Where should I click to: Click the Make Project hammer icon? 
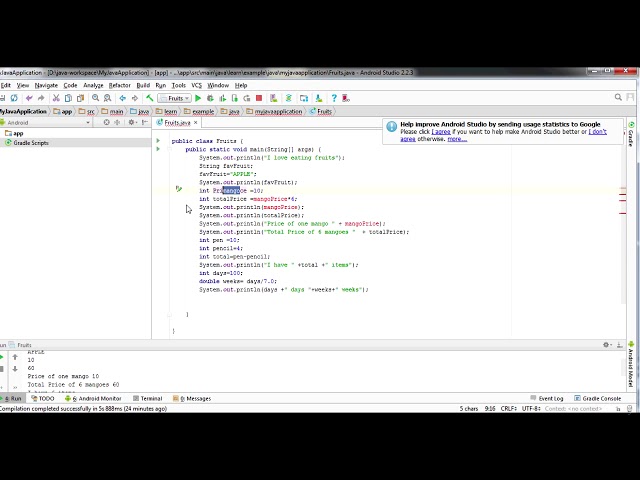149,98
